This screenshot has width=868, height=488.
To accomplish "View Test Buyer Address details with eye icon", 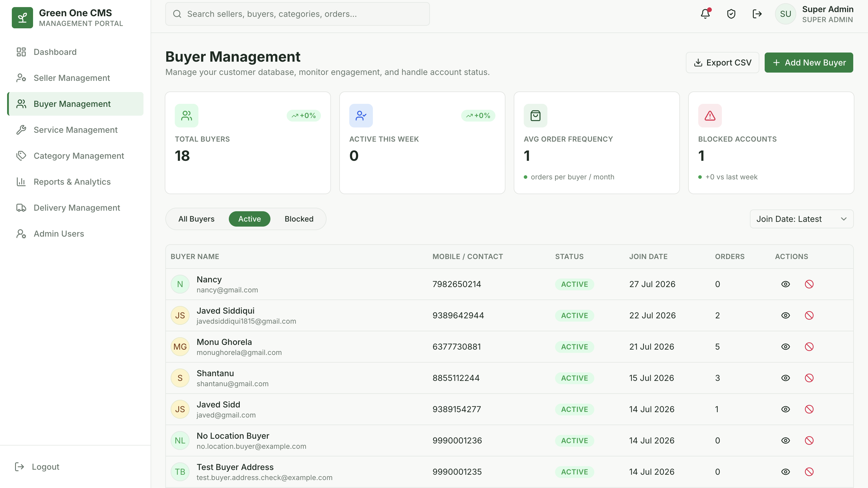I will (785, 472).
